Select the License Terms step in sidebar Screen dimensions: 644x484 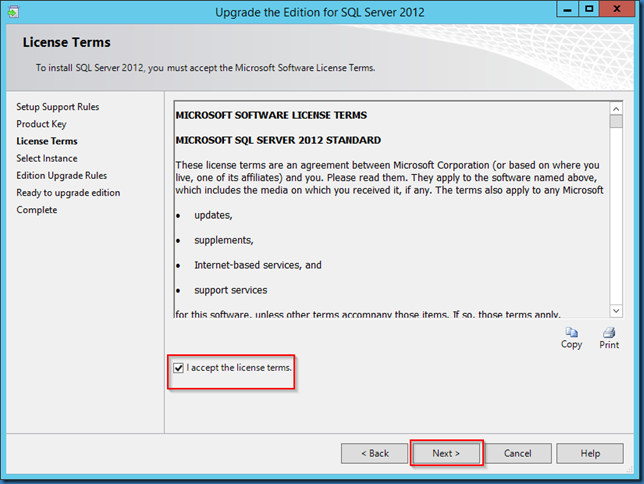pos(47,141)
